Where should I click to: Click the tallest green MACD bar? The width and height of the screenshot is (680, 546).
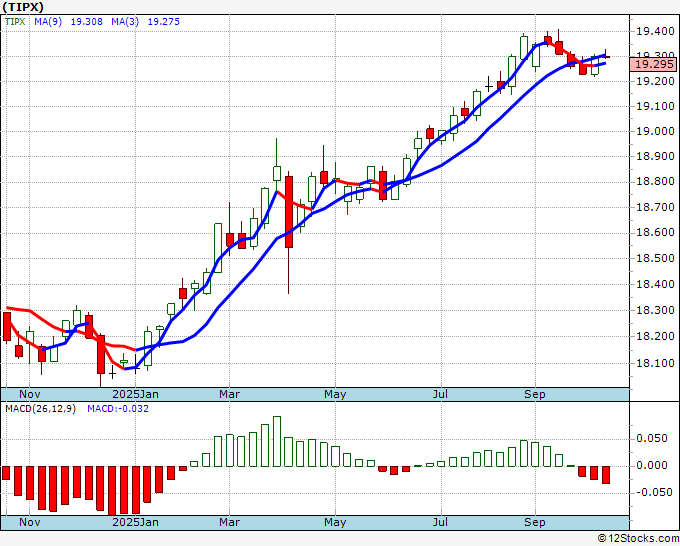pos(277,441)
